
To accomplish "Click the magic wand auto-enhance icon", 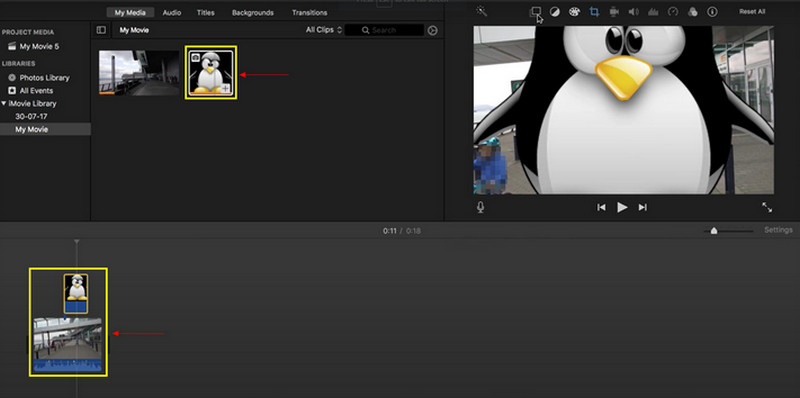I will [x=481, y=11].
